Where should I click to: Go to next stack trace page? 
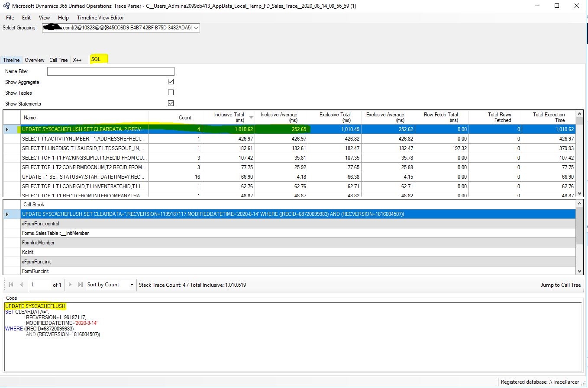[70, 285]
